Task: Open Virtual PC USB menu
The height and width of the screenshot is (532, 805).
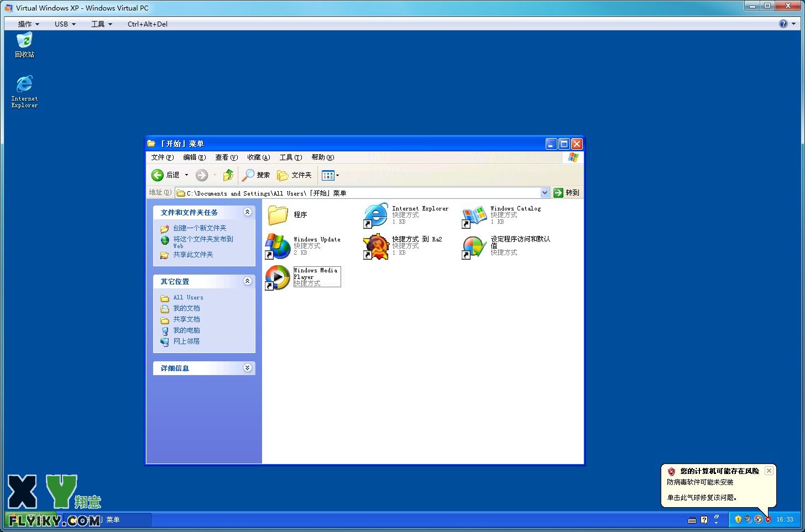Action: (x=65, y=24)
